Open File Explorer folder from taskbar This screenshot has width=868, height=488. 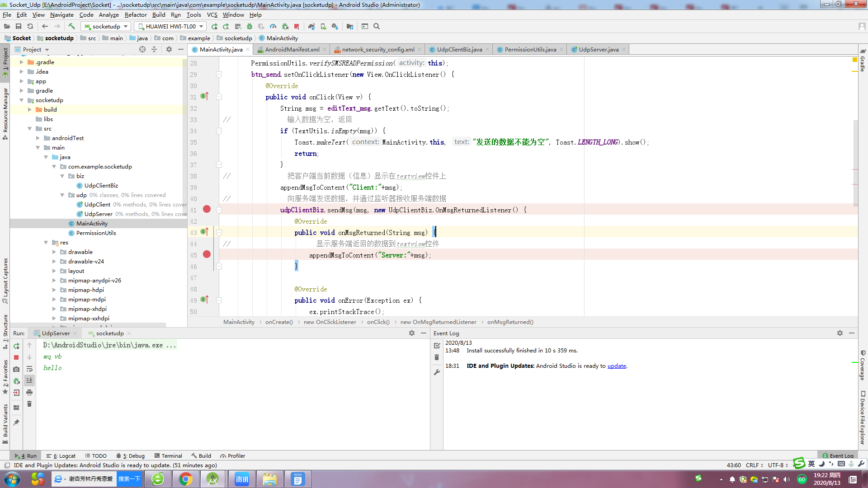(270, 479)
